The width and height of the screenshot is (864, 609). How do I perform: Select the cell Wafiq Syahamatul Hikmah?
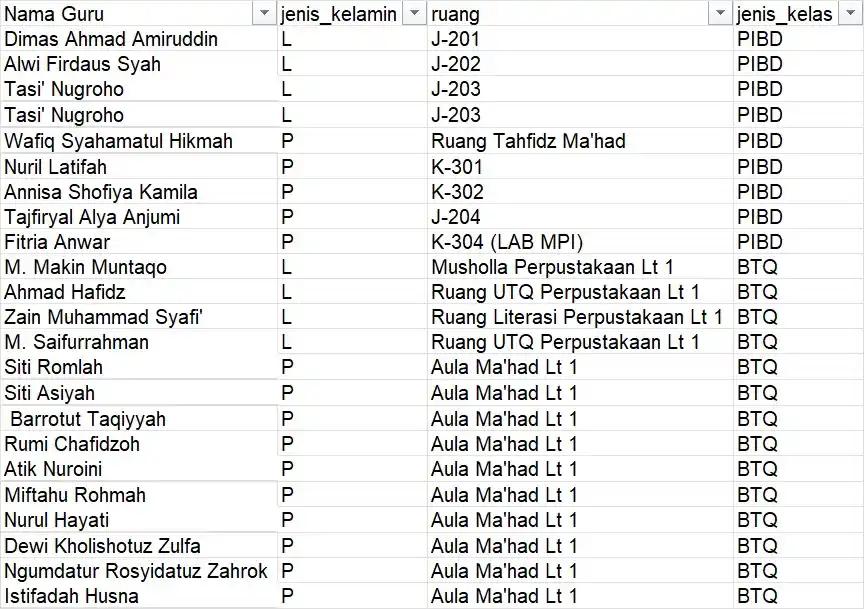[x=139, y=141]
